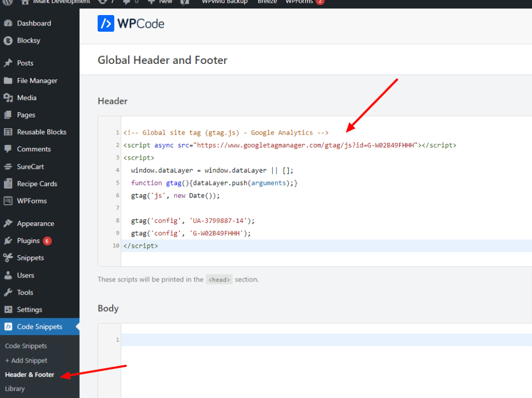532x398 pixels.
Task: Click the WordPress logo in admin bar
Action: (x=8, y=2)
